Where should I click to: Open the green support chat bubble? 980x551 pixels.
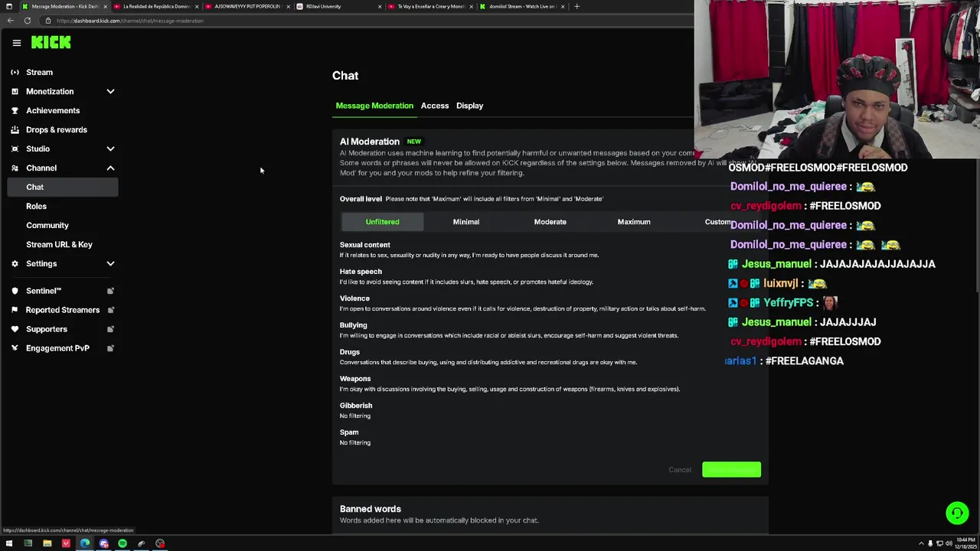point(957,513)
